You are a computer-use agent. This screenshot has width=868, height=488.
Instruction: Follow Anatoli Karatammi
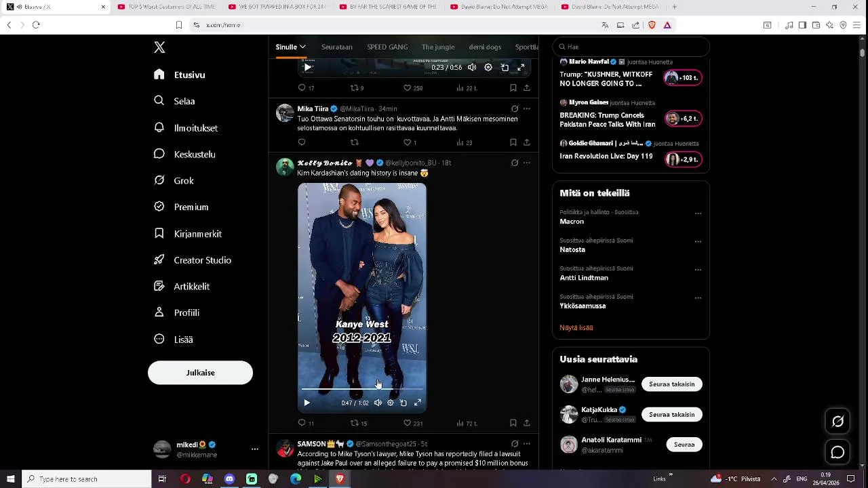pyautogui.click(x=684, y=445)
